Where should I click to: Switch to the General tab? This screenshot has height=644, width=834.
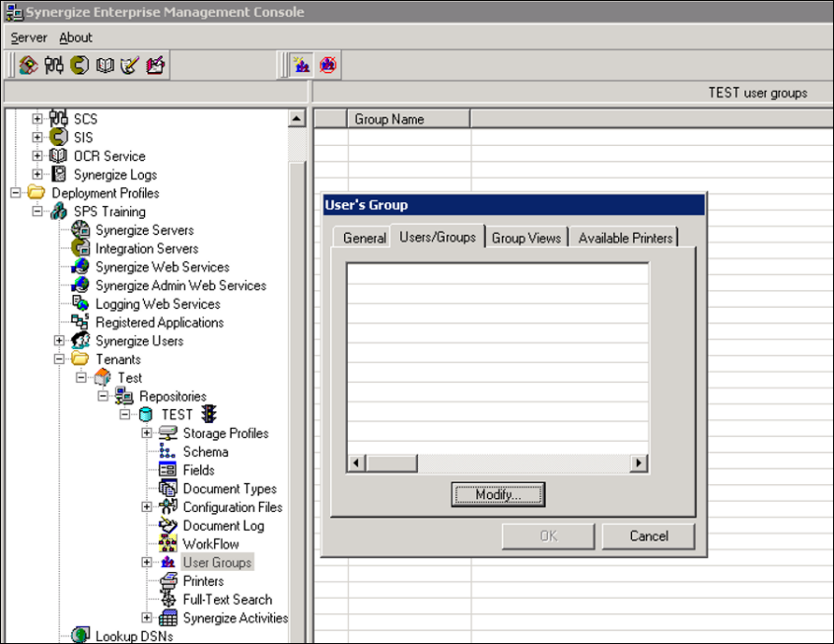coord(365,238)
